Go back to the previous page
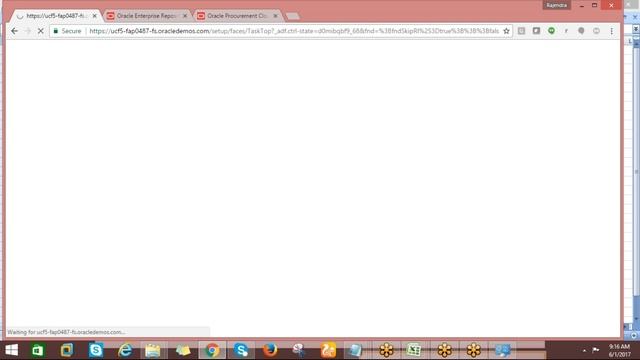 click(14, 31)
